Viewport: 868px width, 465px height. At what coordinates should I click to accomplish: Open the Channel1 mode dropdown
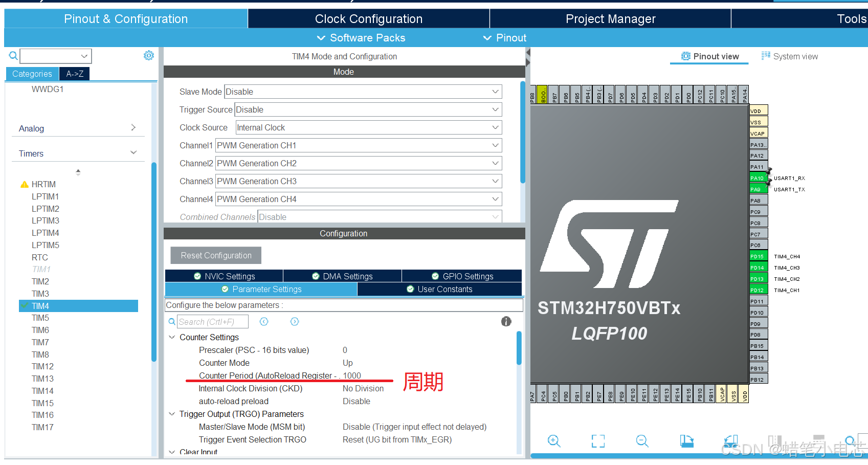coord(359,145)
